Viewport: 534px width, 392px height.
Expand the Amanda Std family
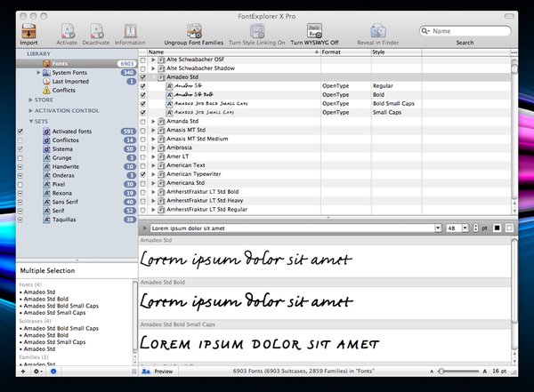153,122
